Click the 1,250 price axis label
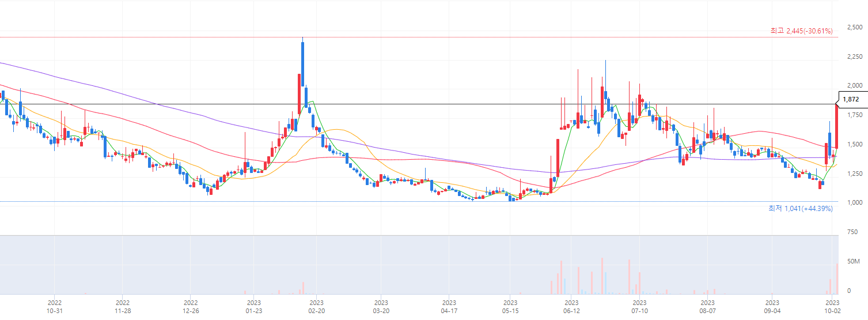The image size is (868, 320). click(x=855, y=174)
